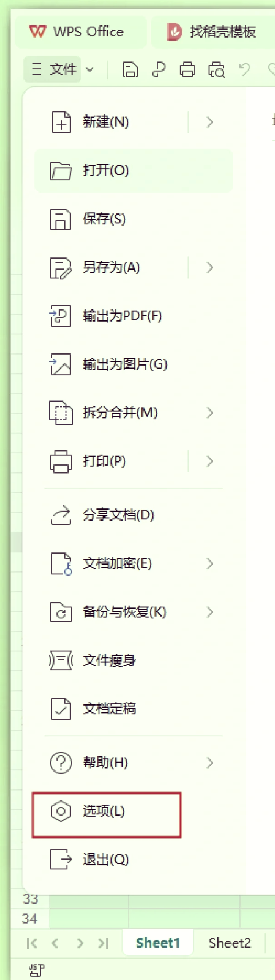Click the export to PDF toolbar icon
The image size is (275, 980).
pyautogui.click(x=159, y=70)
